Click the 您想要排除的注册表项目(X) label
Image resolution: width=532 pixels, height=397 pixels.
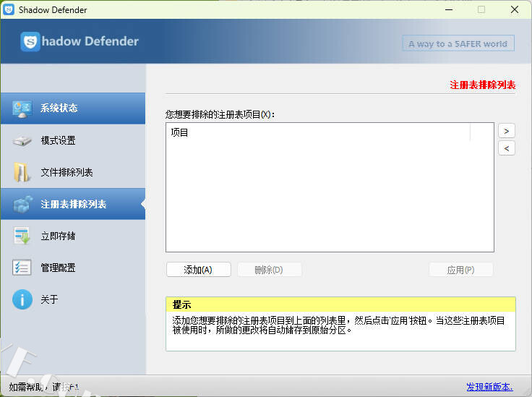[220, 114]
